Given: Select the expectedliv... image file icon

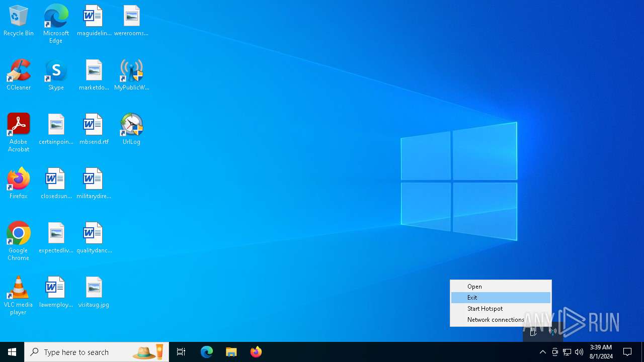Looking at the screenshot, I should (56, 238).
